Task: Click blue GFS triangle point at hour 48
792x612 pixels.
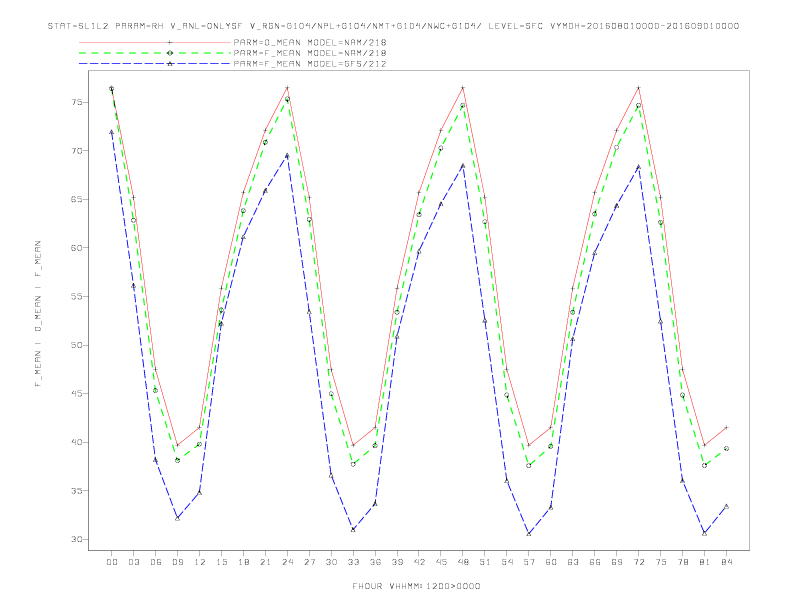Action: [463, 165]
